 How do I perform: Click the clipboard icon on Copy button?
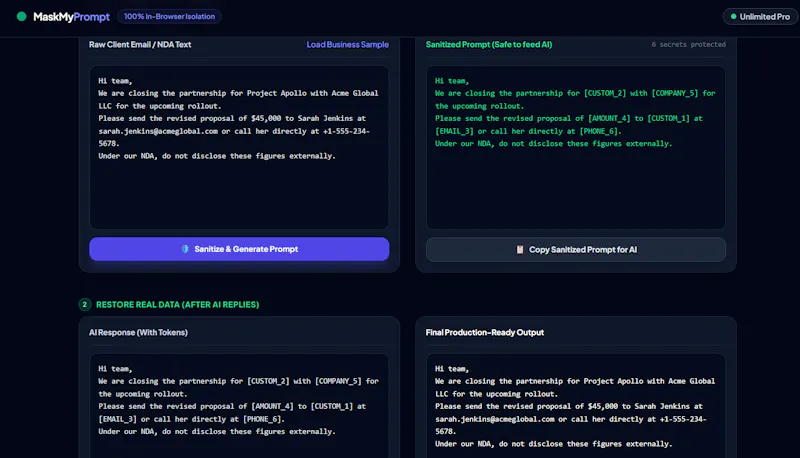point(520,249)
